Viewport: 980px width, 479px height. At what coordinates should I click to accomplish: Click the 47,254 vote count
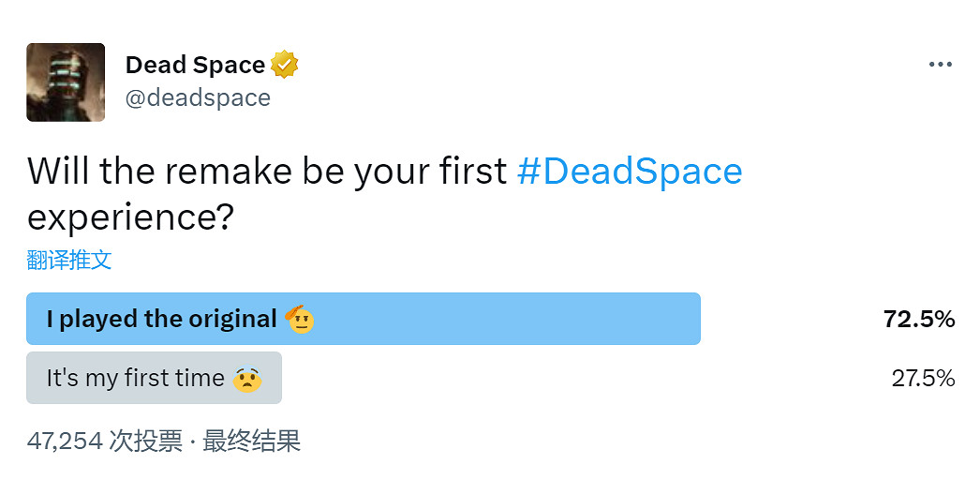click(x=64, y=441)
